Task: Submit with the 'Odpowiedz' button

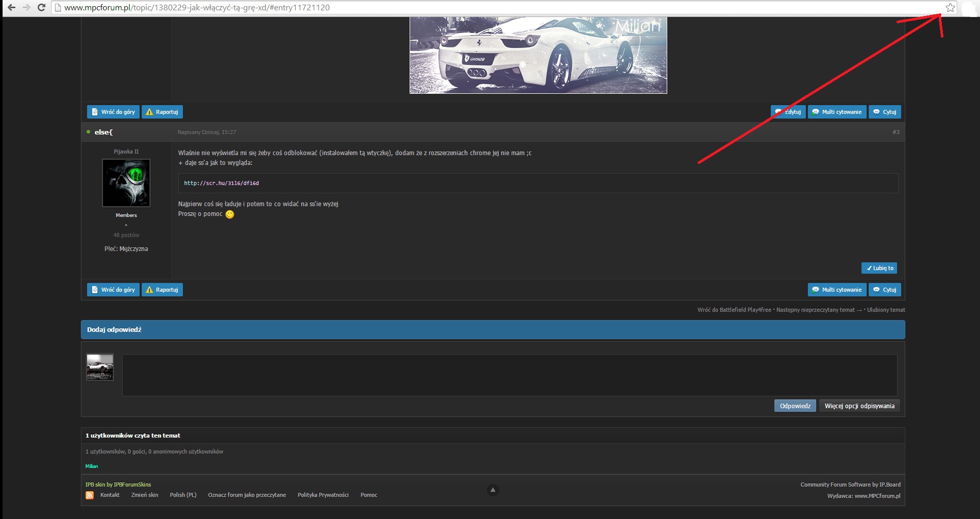Action: click(x=795, y=406)
